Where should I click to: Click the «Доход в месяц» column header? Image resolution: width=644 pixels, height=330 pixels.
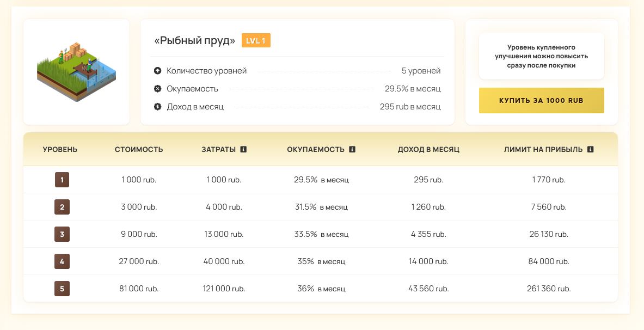428,149
